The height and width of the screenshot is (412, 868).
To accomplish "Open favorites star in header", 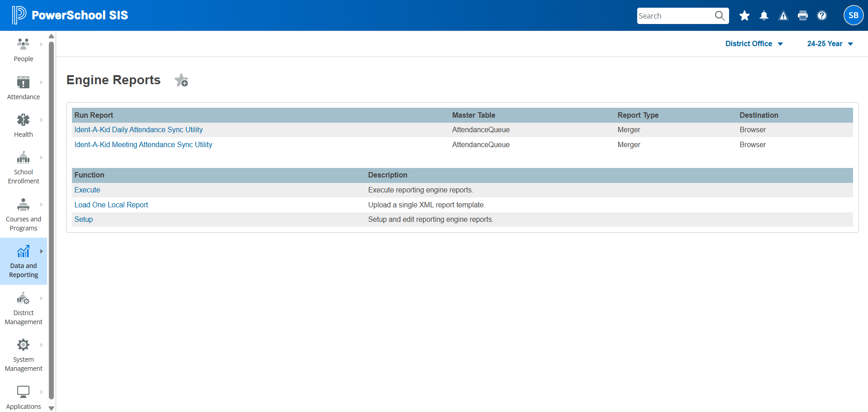I will (744, 16).
